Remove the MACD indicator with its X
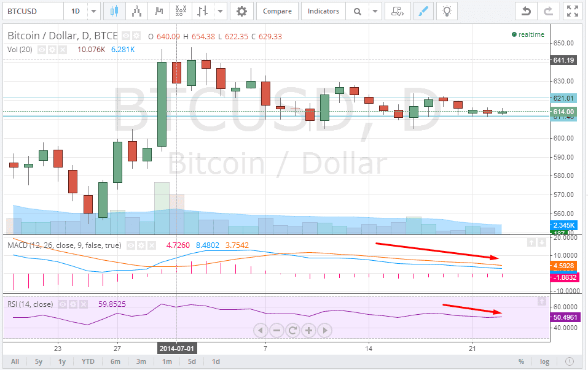588x370 pixels. pos(152,245)
